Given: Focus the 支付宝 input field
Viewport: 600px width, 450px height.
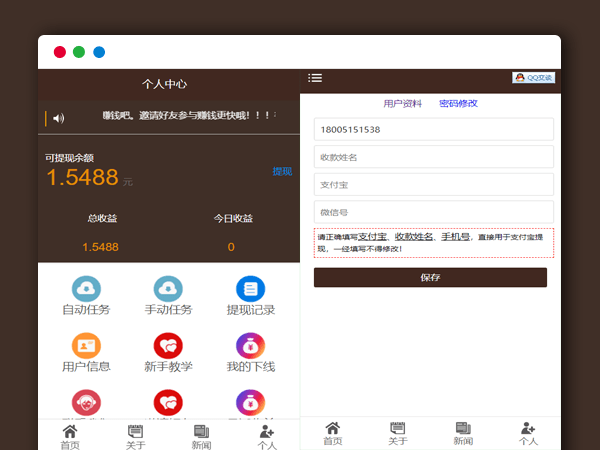Looking at the screenshot, I should point(433,185).
